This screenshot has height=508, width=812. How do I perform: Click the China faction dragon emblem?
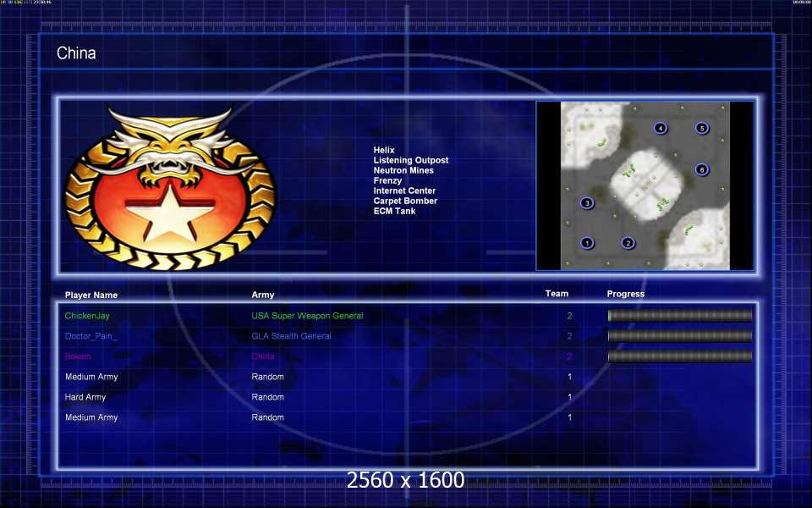(x=170, y=185)
